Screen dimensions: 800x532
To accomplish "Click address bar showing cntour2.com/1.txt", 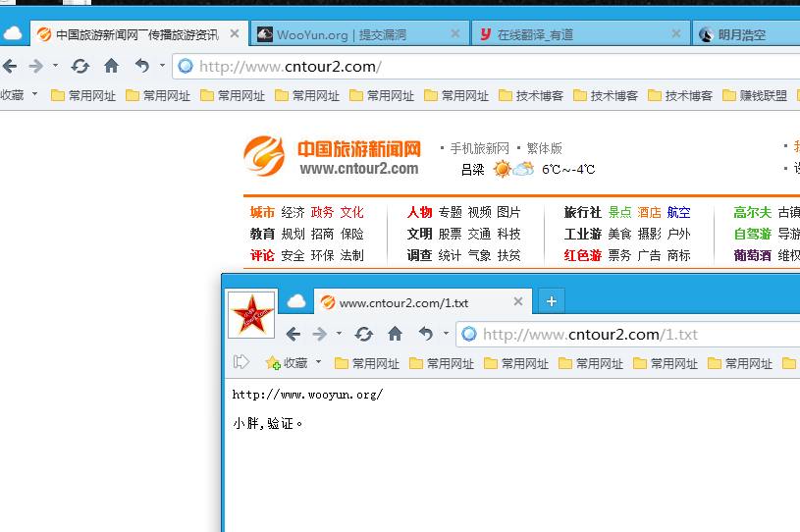I will tap(627, 335).
